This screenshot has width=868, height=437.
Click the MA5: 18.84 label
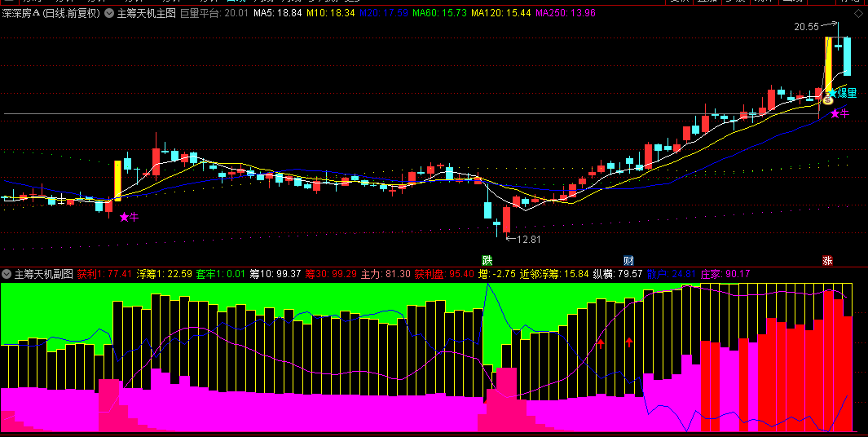click(x=277, y=13)
